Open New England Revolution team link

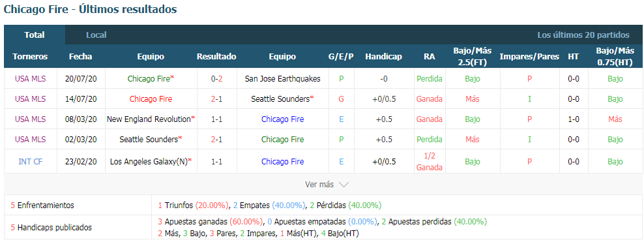click(x=149, y=119)
